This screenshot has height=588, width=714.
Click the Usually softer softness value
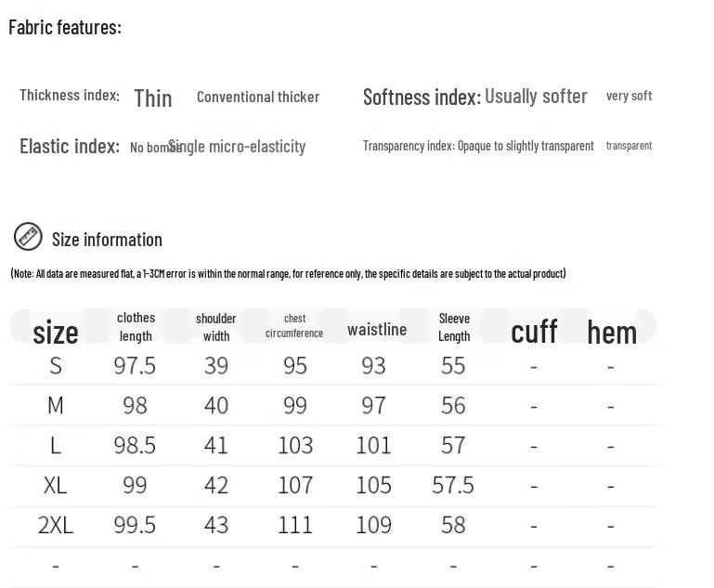pos(536,97)
